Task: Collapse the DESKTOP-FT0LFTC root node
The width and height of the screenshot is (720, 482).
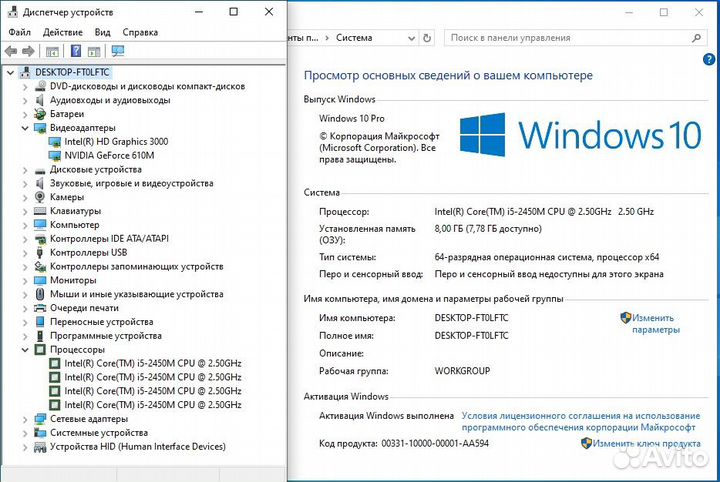Action: [x=10, y=72]
